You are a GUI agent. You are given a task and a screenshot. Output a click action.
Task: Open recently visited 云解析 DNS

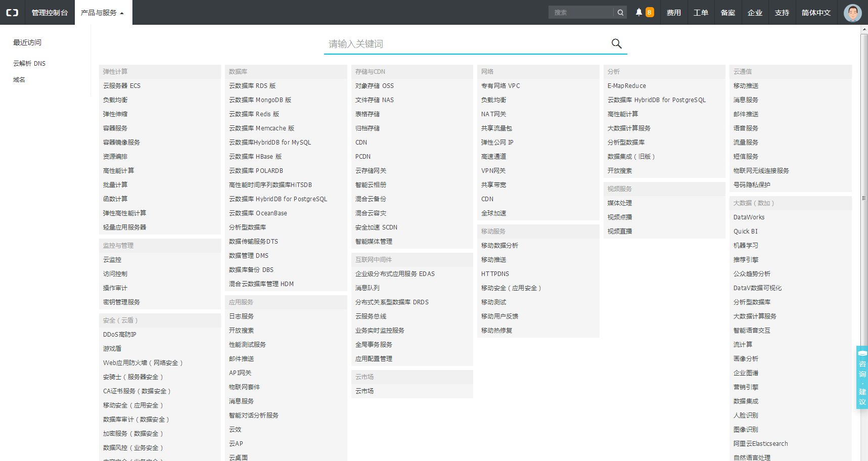pos(29,64)
